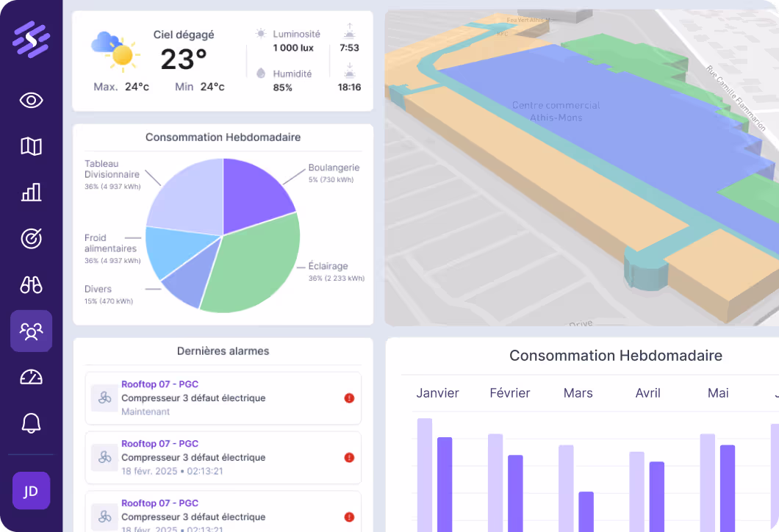
Task: Click the dark purple Mai bar
Action: [728, 489]
